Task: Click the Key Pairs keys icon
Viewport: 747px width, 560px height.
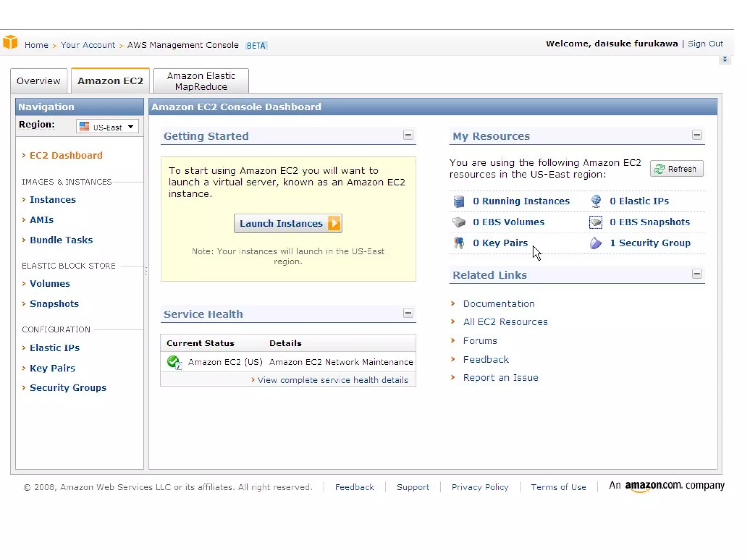Action: coord(458,243)
